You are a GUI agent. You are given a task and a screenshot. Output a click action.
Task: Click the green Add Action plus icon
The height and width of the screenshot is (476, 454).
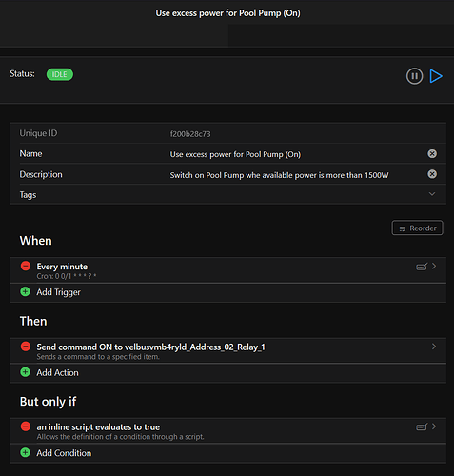[x=26, y=372]
